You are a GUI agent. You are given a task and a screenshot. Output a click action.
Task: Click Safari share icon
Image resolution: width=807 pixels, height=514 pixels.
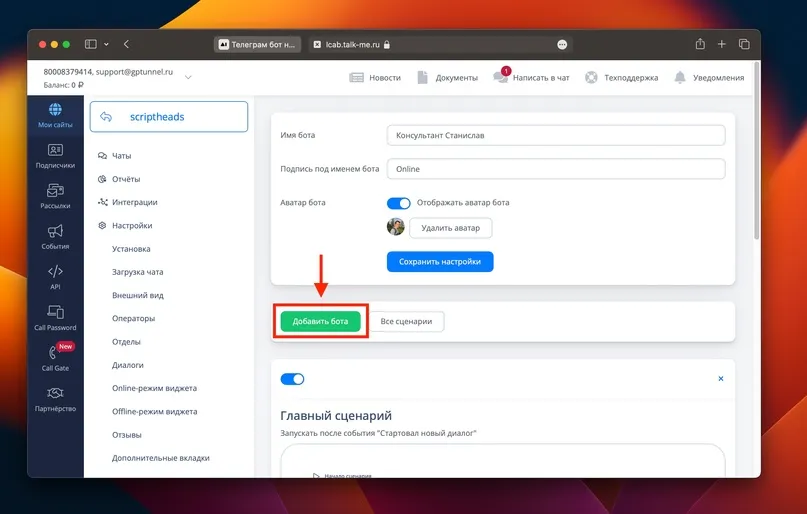[x=700, y=44]
